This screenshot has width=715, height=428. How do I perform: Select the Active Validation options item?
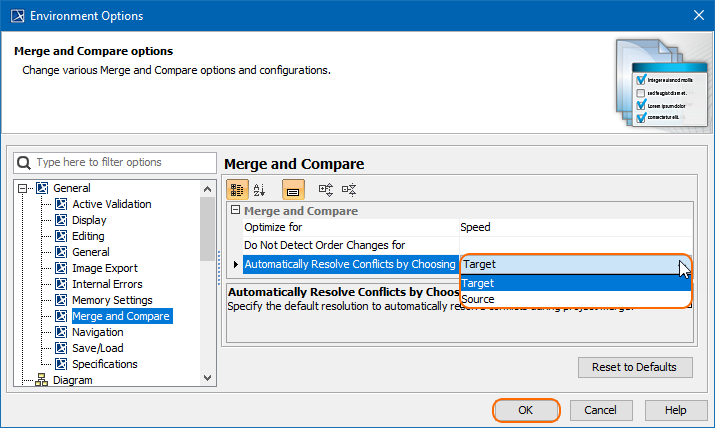coord(112,204)
